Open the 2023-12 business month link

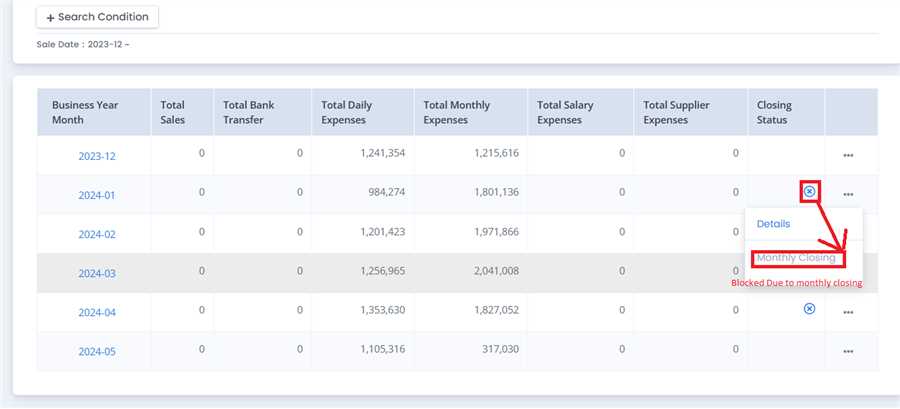(x=97, y=156)
